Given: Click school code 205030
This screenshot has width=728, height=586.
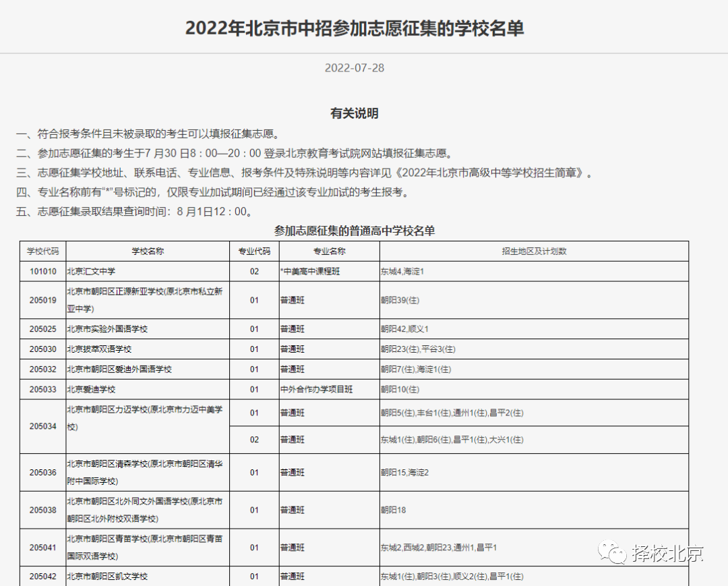Looking at the screenshot, I should 42,349.
